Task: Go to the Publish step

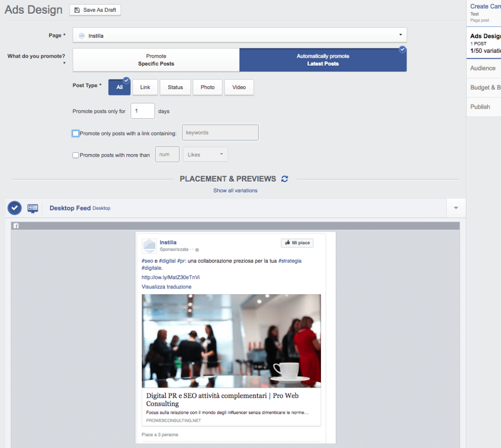Action: coord(484,107)
